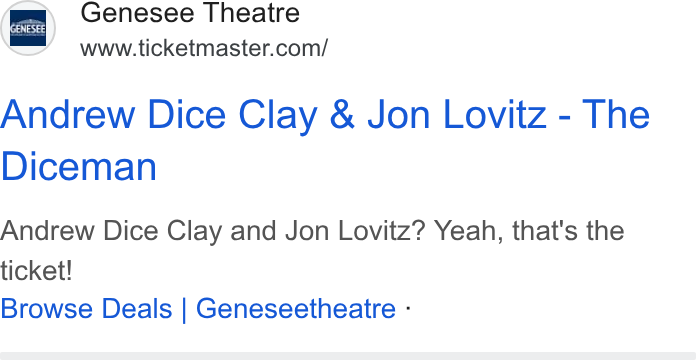Click the word "ticket!" in the description
The width and height of the screenshot is (696, 360).
(36, 271)
